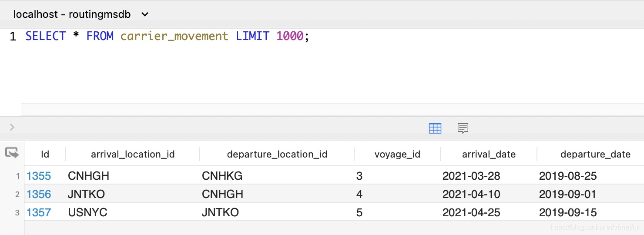Viewport: 644px width, 235px height.
Task: Open the record with Id 1356
Action: (39, 194)
